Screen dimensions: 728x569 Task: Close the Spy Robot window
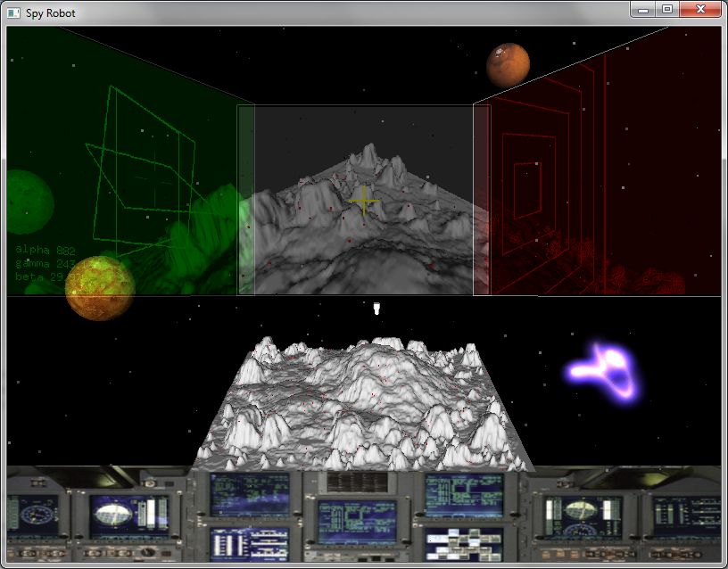(700, 10)
